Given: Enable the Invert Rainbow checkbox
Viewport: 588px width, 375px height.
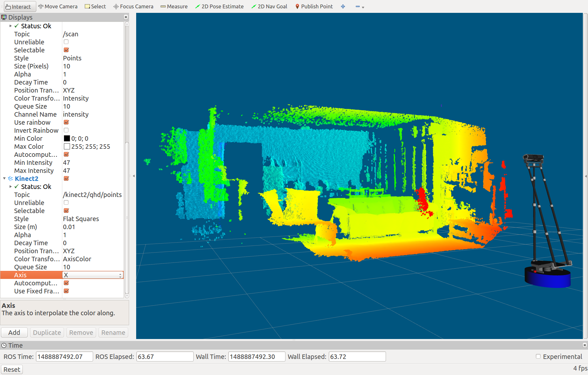Looking at the screenshot, I should (66, 130).
